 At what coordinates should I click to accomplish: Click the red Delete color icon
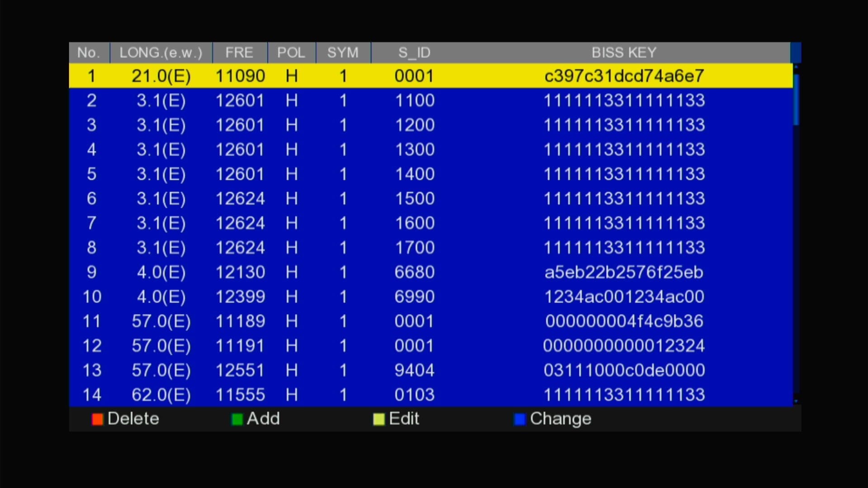click(97, 419)
